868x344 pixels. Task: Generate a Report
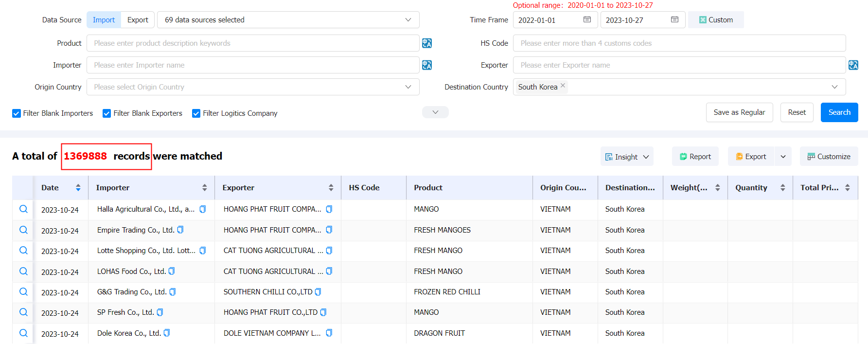(695, 157)
